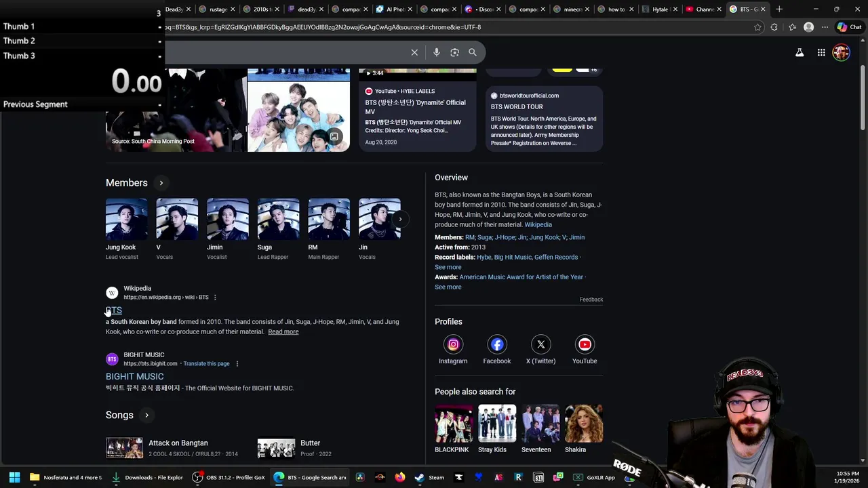Switch to the minecraft browser tab
The image size is (868, 488).
(x=572, y=9)
